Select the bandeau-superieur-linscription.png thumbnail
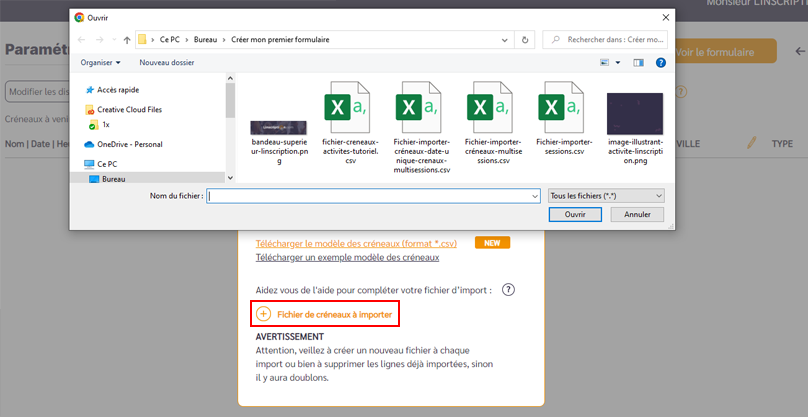The height and width of the screenshot is (417, 808). pyautogui.click(x=279, y=127)
